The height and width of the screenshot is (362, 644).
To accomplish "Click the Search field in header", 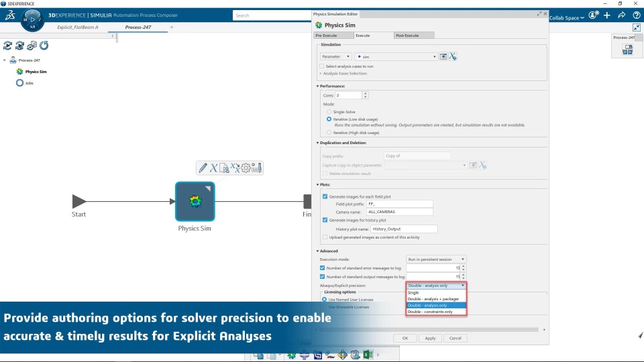I will (x=272, y=15).
